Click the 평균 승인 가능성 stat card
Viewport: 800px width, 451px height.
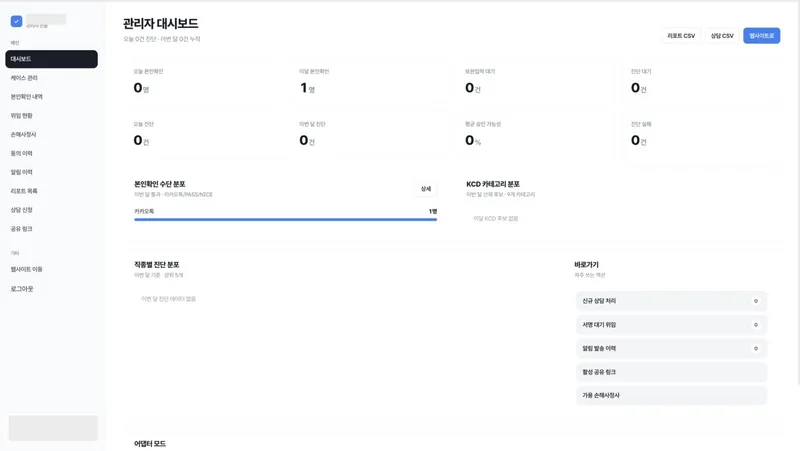535,135
